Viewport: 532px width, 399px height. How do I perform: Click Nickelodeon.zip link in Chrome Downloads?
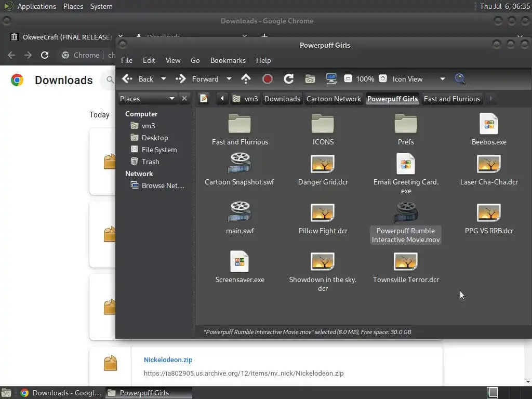[x=168, y=360]
